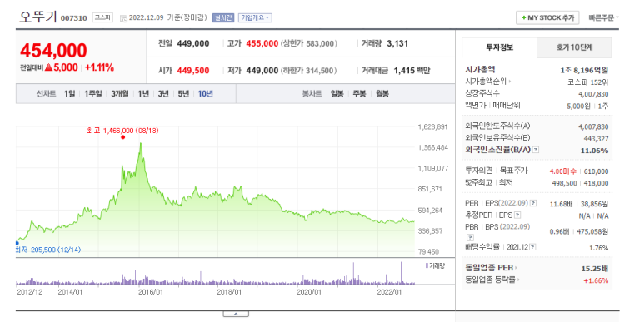Click the help icon under PBR BPS

(x=470, y=237)
